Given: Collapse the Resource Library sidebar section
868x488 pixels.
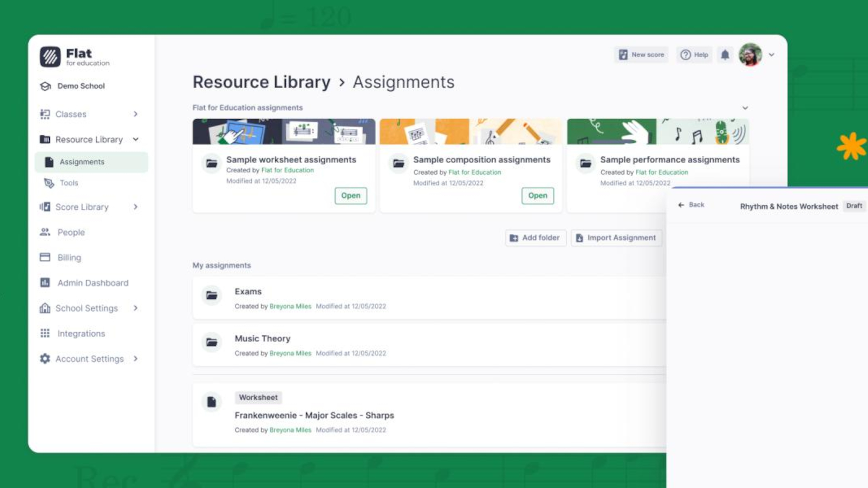Looking at the screenshot, I should (x=136, y=140).
